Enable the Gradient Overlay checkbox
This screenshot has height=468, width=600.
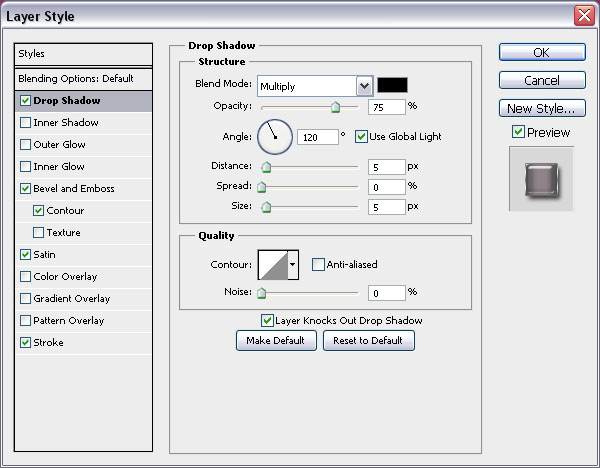pos(25,298)
